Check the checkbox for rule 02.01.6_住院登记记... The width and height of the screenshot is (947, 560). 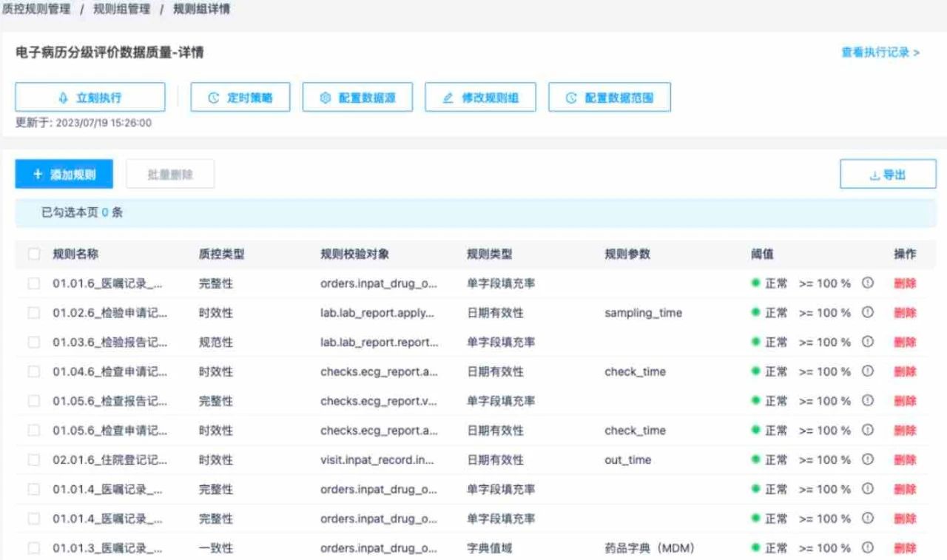coord(33,459)
